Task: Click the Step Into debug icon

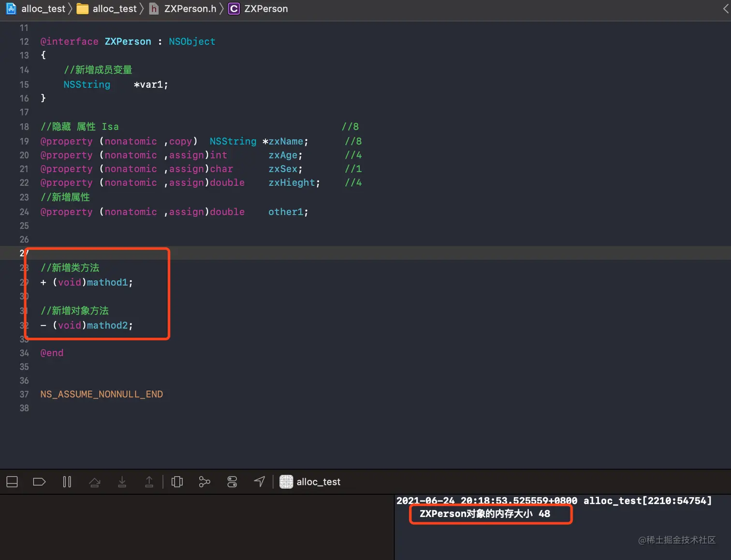Action: [122, 482]
